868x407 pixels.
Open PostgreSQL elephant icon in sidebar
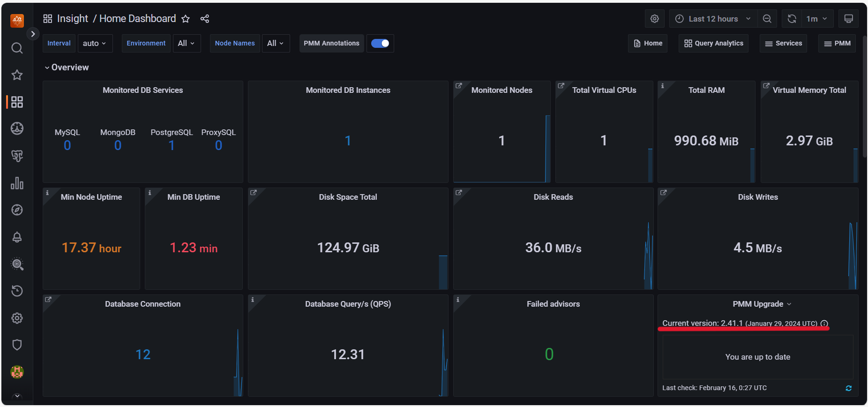click(x=17, y=156)
